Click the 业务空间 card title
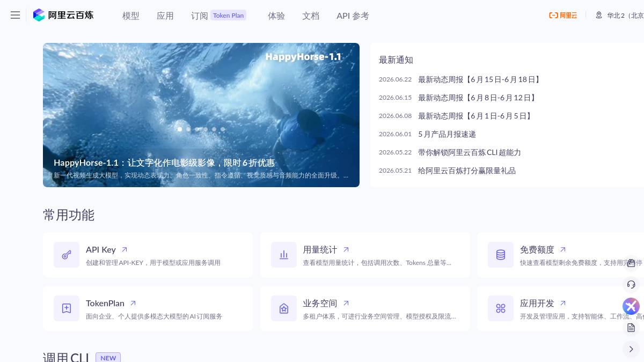The height and width of the screenshot is (362, 644). [x=320, y=303]
